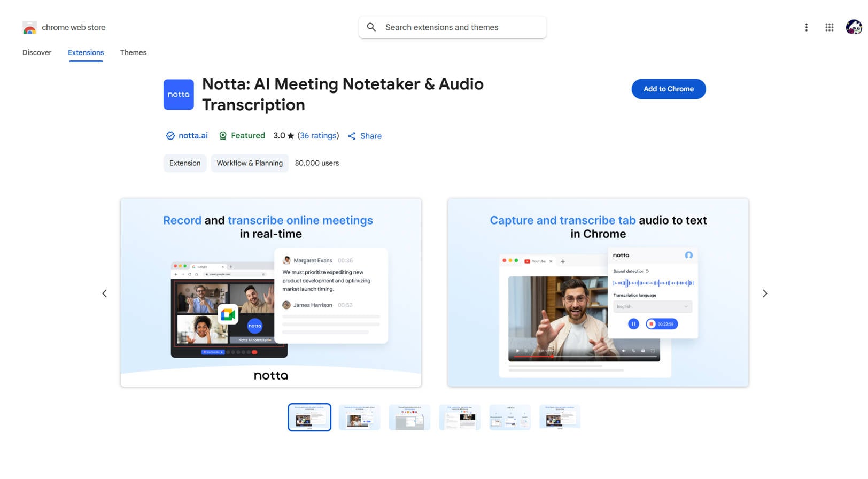The height and width of the screenshot is (479, 868).
Task: Focus the Search extensions and themes field
Action: pos(453,27)
